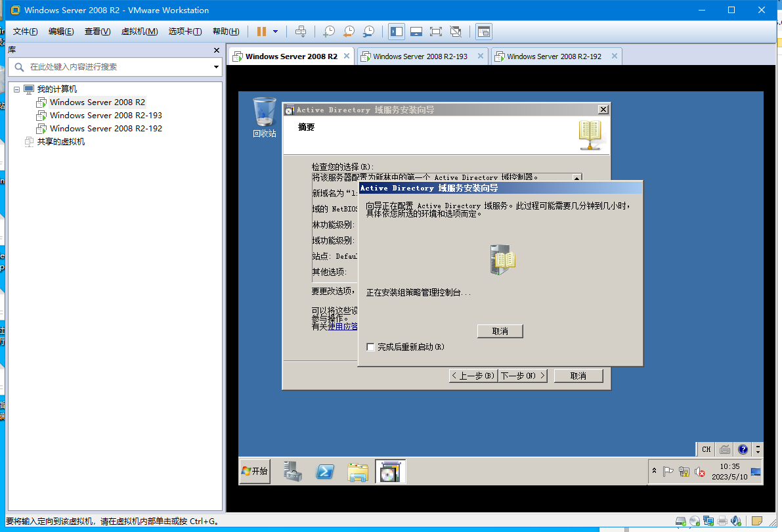Viewport: 782px width, 532px height.
Task: Select 我的计算机 in the library tree
Action: pos(57,89)
